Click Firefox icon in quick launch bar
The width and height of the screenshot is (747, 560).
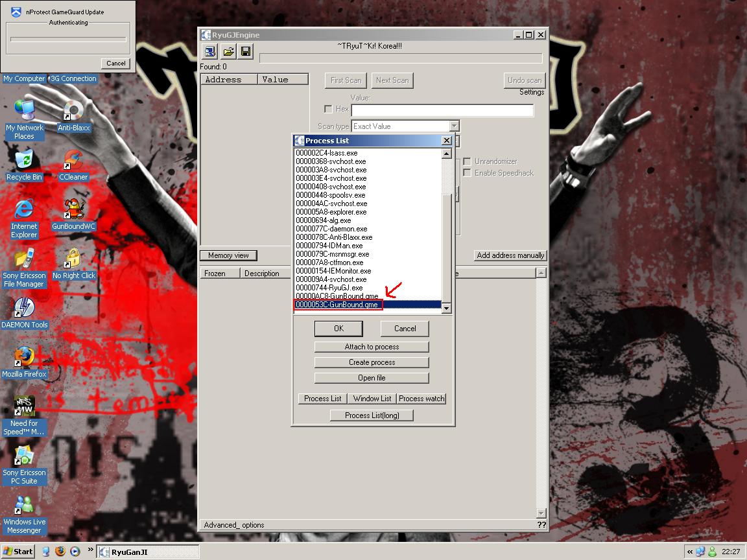(x=60, y=552)
